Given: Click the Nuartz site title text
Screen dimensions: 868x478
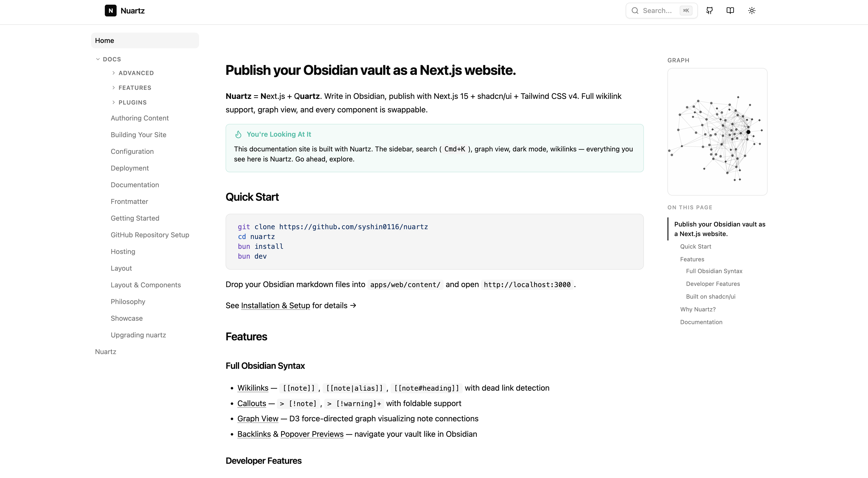Looking at the screenshot, I should tap(132, 11).
